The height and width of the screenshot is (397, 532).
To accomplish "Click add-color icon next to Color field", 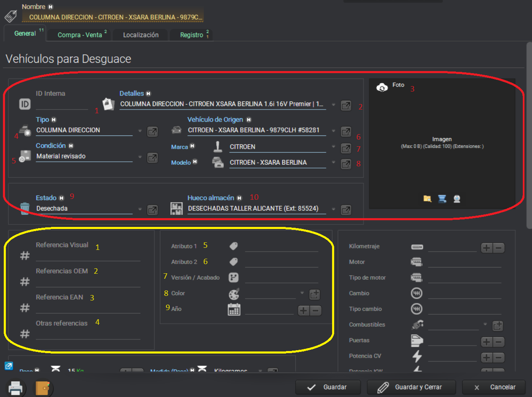I will click(315, 294).
